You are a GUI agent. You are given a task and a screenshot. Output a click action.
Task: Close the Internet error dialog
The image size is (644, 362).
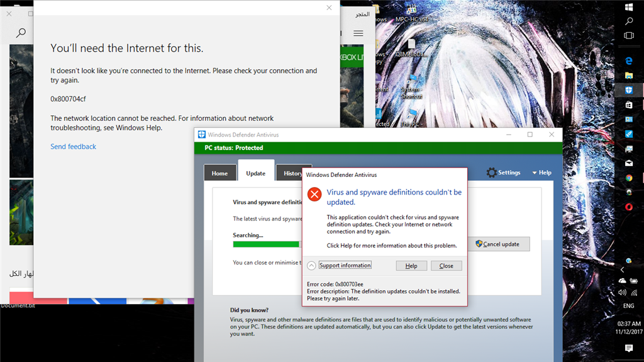(329, 8)
